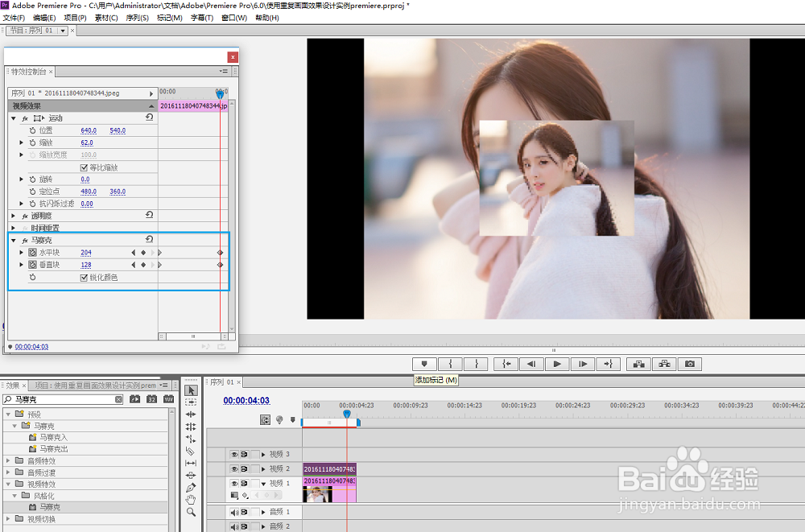This screenshot has width=805, height=532.
Task: Expand the Rotation property
Action: [x=22, y=179]
